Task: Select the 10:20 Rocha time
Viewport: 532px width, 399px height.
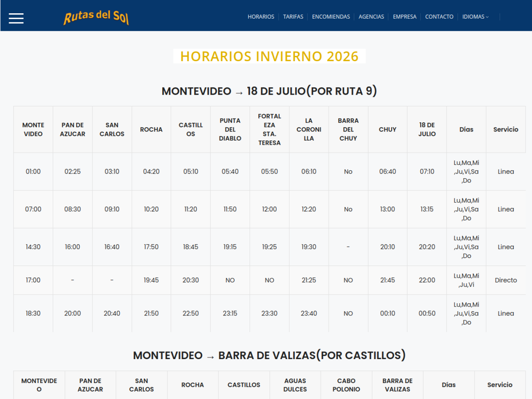Action: (x=151, y=209)
